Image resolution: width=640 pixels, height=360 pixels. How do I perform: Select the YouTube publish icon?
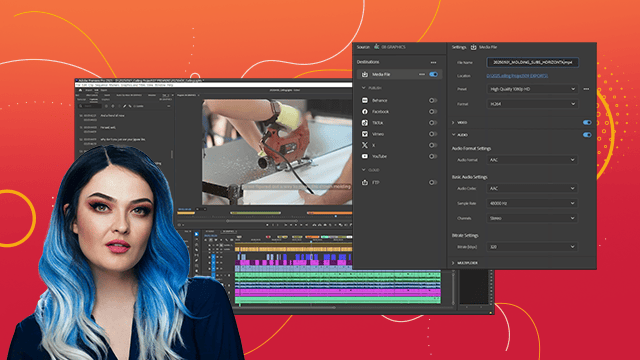pyautogui.click(x=364, y=156)
